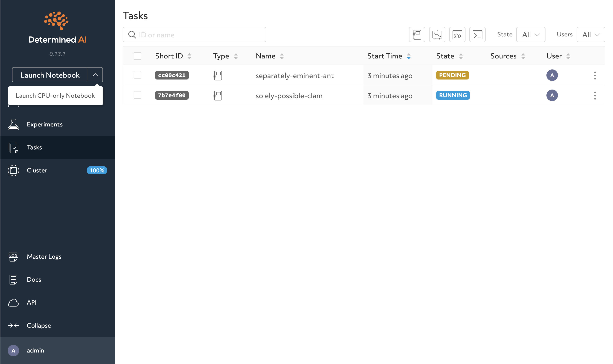Collapse the Launch Notebook dropdown arrow
Screen dimensions: 613x364
[95, 75]
